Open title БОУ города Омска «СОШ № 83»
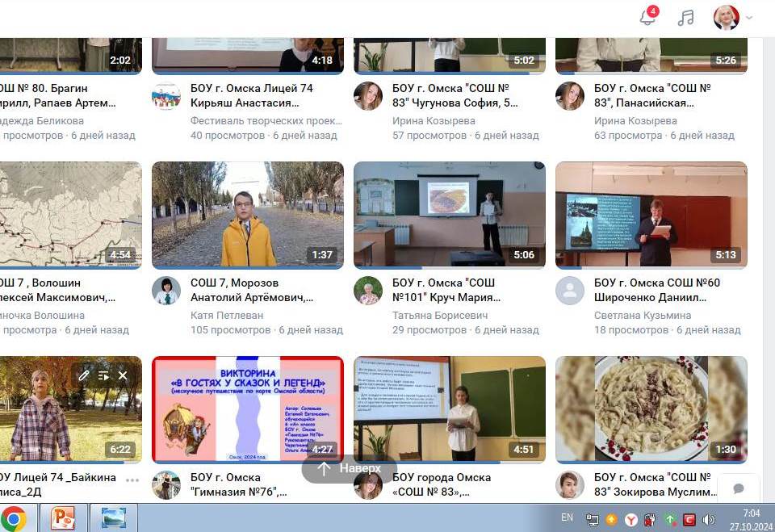This screenshot has height=532, width=775. [442, 484]
